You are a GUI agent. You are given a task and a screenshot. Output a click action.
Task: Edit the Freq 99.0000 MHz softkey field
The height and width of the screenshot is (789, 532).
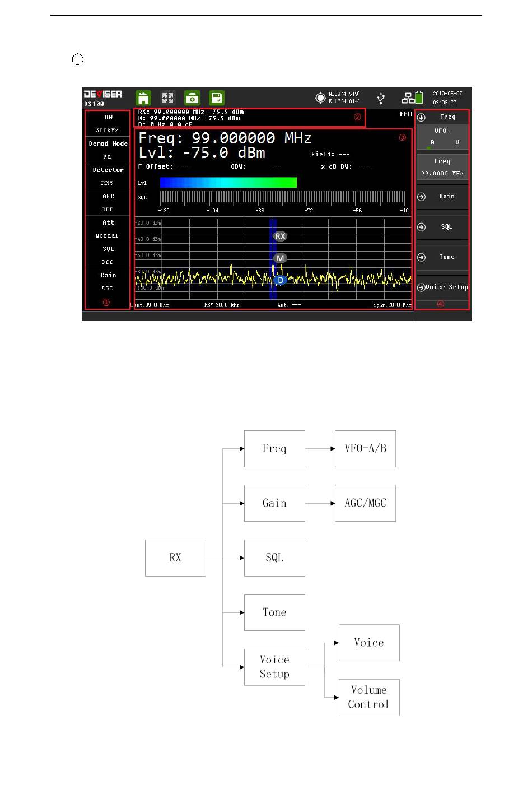pyautogui.click(x=442, y=167)
